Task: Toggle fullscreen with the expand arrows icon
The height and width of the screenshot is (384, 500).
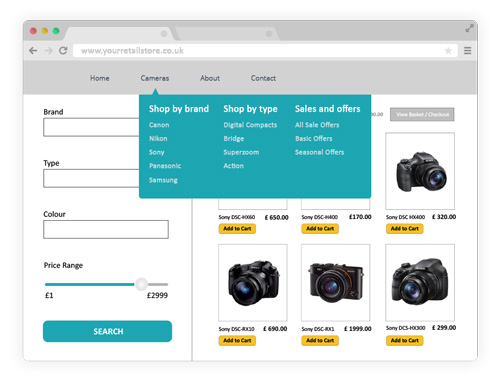Action: (x=469, y=28)
